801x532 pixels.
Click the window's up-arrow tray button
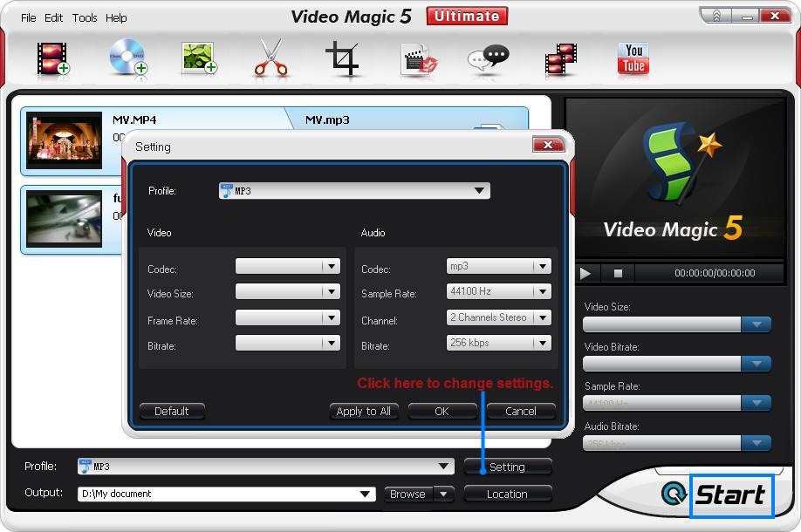coord(716,17)
